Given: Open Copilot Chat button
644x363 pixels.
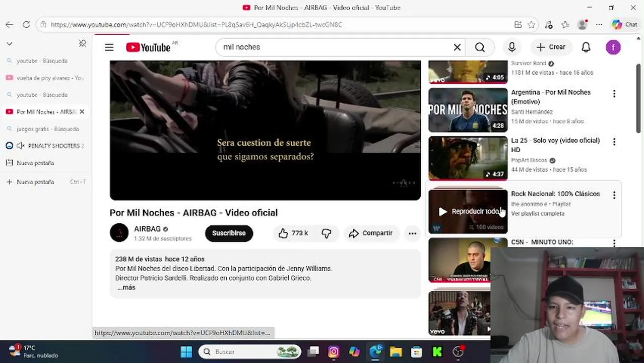Looking at the screenshot, I should (625, 25).
